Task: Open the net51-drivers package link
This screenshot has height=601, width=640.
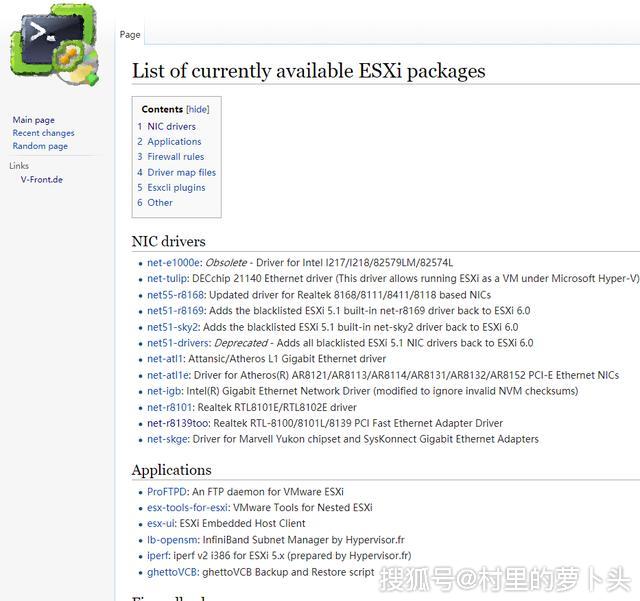Action: pyautogui.click(x=178, y=343)
